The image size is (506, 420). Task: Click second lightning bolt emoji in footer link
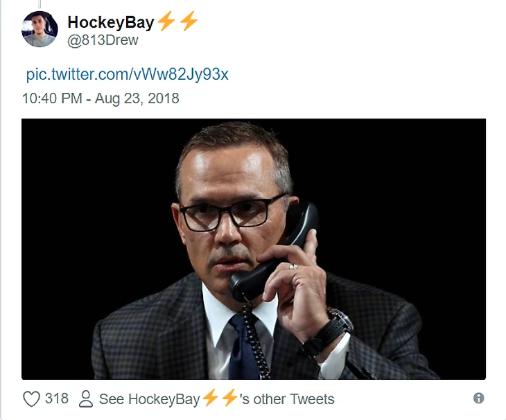pos(229,398)
